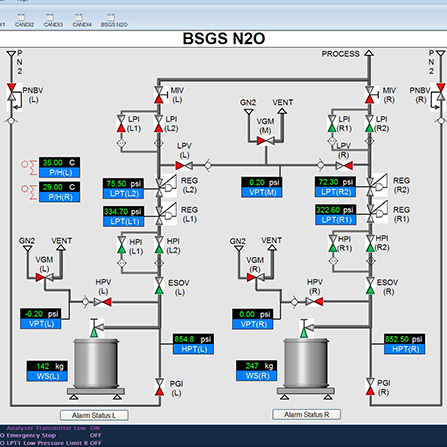Click the VGM (M) three-way valve
Screen dimensions: 447x447
pos(266,141)
